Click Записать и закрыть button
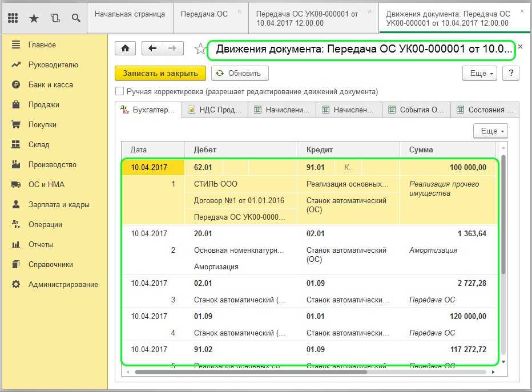The height and width of the screenshot is (392, 532). [x=160, y=73]
